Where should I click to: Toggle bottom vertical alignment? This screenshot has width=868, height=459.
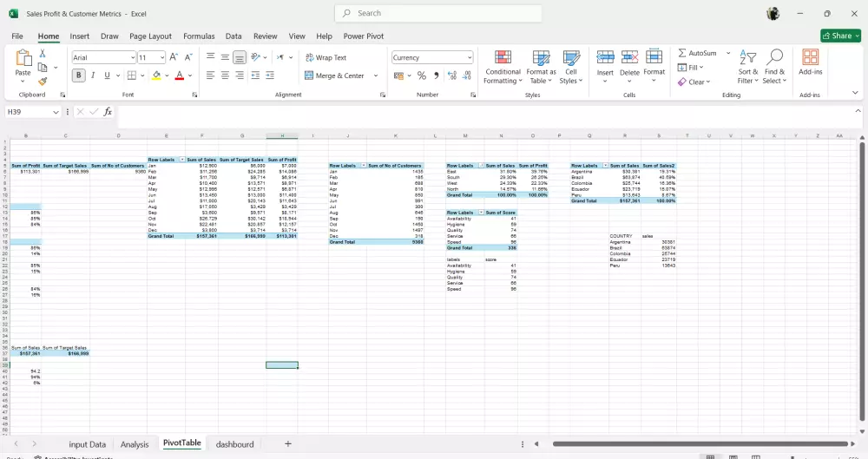(240, 57)
